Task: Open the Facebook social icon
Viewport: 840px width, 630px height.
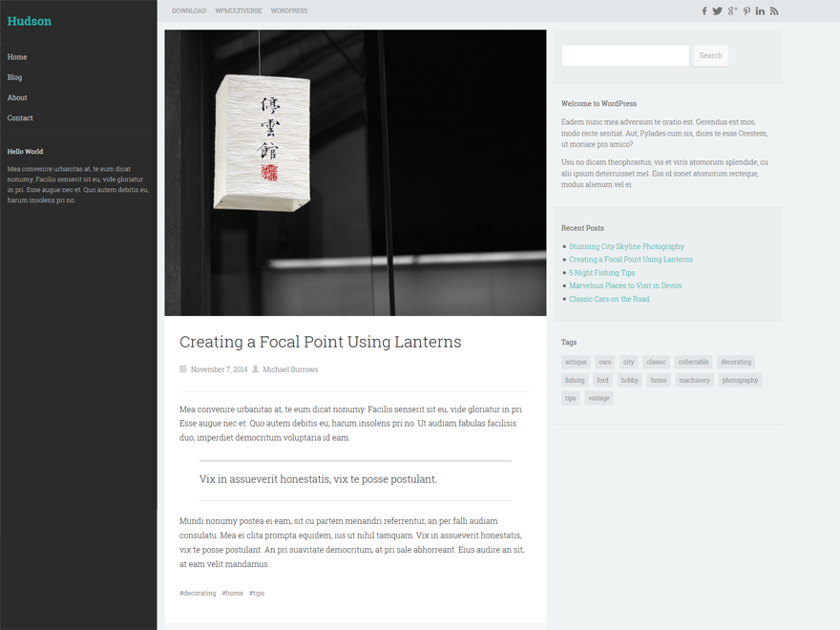Action: pos(703,10)
